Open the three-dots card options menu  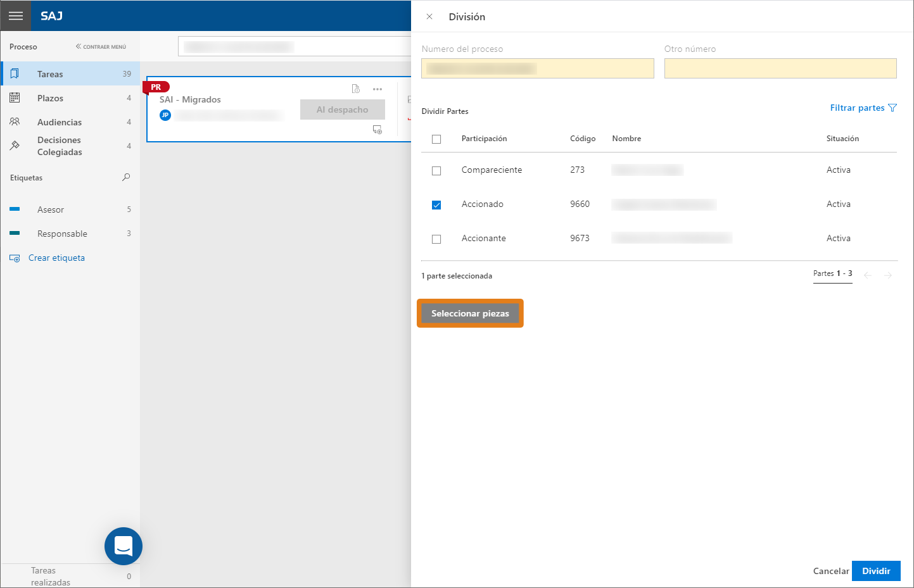tap(378, 89)
